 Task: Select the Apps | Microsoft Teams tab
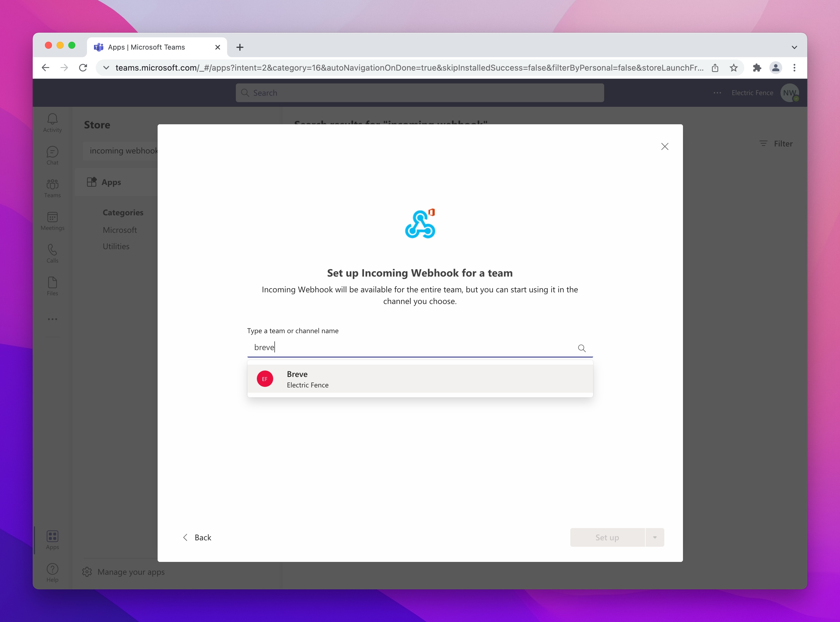tap(157, 47)
